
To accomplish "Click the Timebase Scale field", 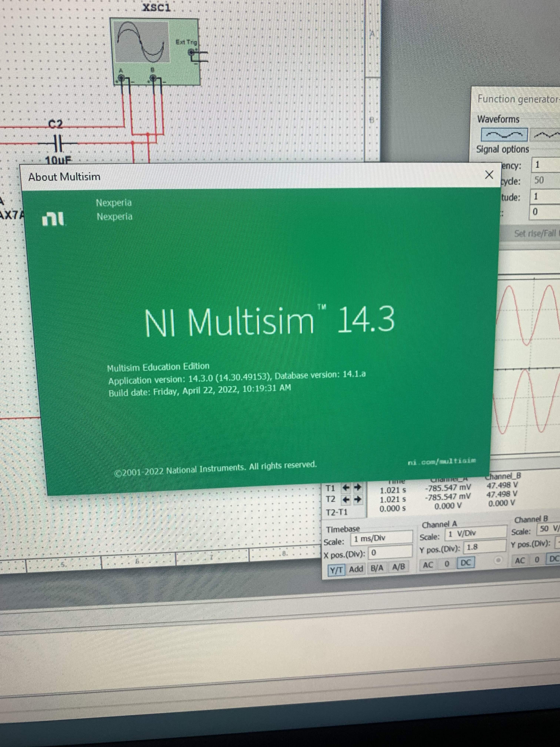I will click(x=381, y=538).
